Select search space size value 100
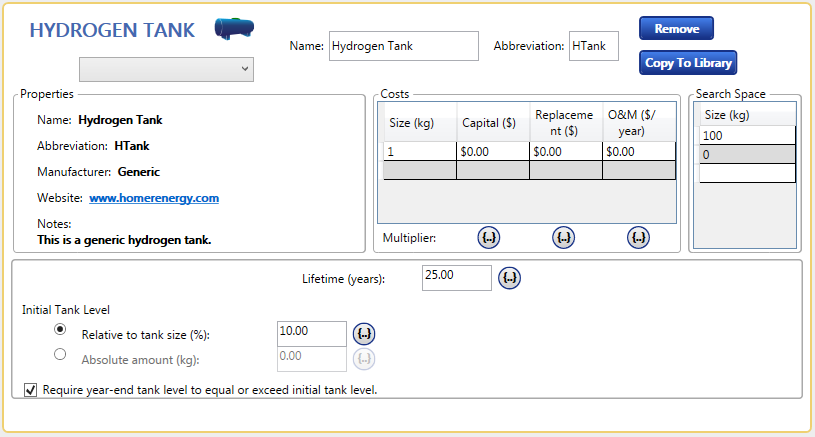The height and width of the screenshot is (437, 815). (746, 136)
